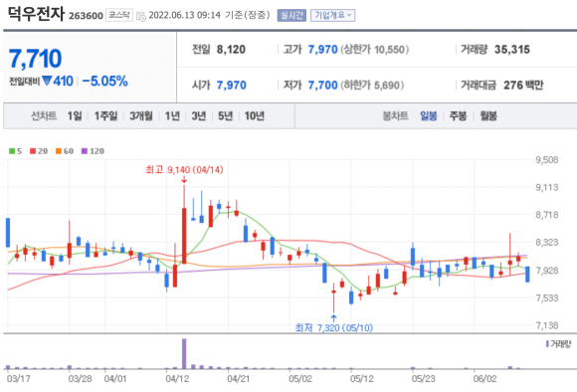The image size is (577, 392).
Task: Click the 선차트 label
Action: (x=44, y=116)
